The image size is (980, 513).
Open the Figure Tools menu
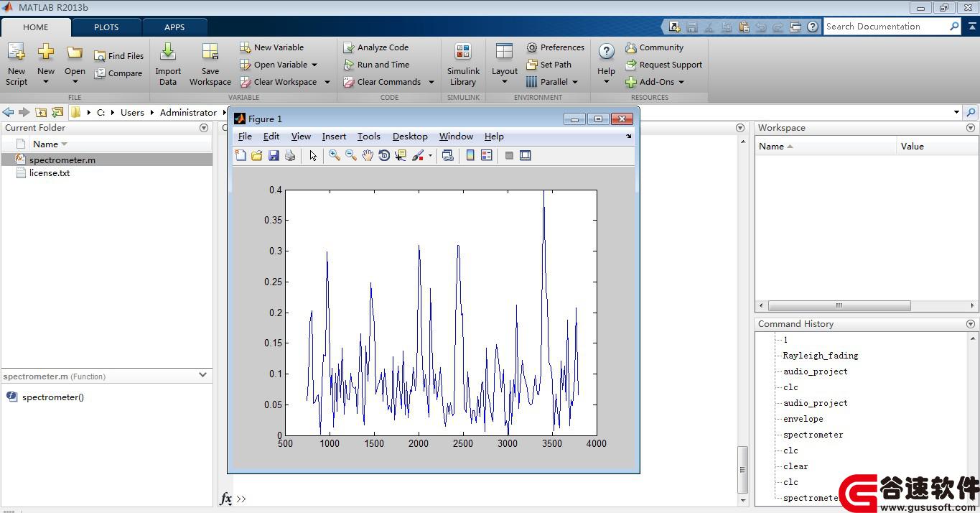click(x=369, y=137)
